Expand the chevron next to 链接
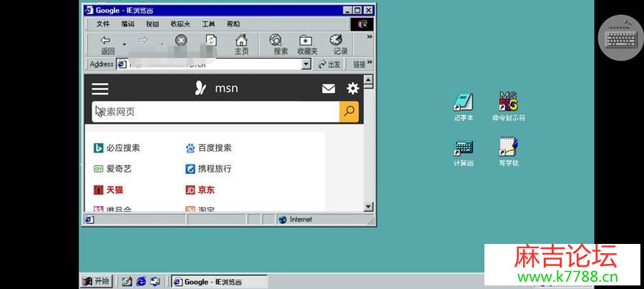 pos(370,62)
